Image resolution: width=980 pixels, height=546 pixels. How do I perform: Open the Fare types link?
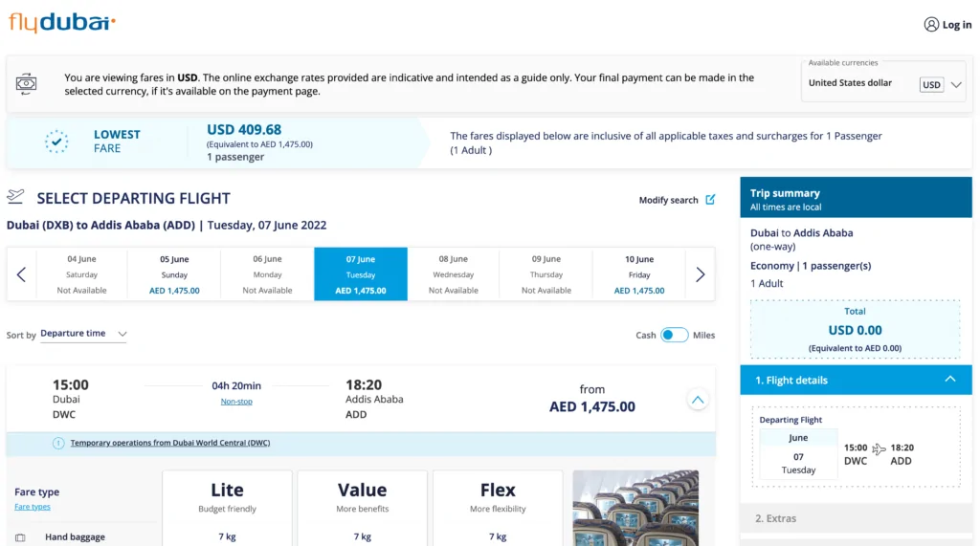[x=33, y=507]
